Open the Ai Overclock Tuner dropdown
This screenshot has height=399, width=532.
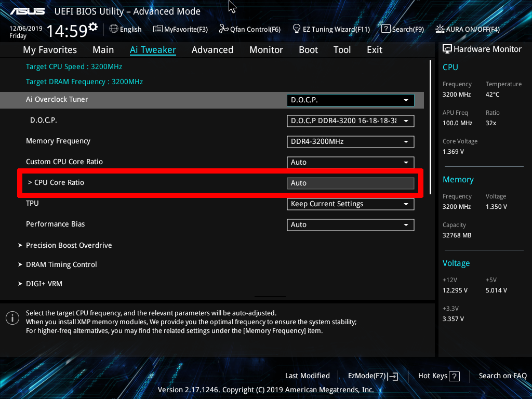[x=351, y=100]
